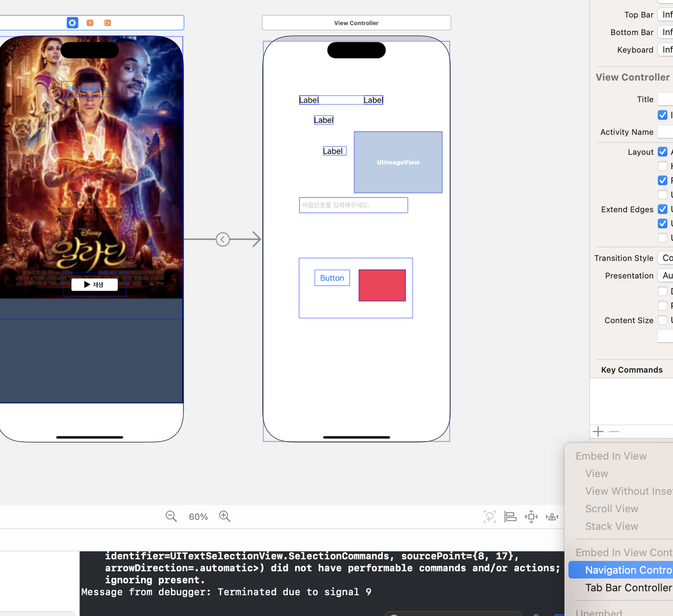The height and width of the screenshot is (616, 673).
Task: Open the Keyboard dropdown
Action: click(666, 49)
